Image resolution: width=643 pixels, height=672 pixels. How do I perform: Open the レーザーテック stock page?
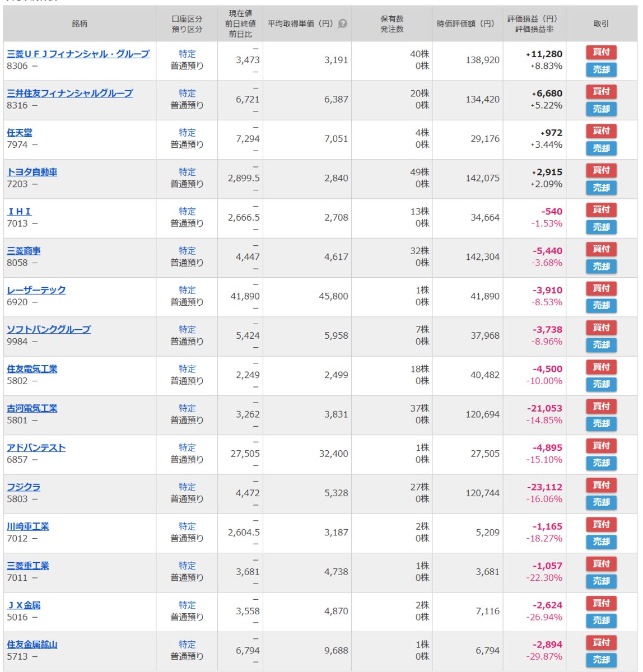point(36,290)
